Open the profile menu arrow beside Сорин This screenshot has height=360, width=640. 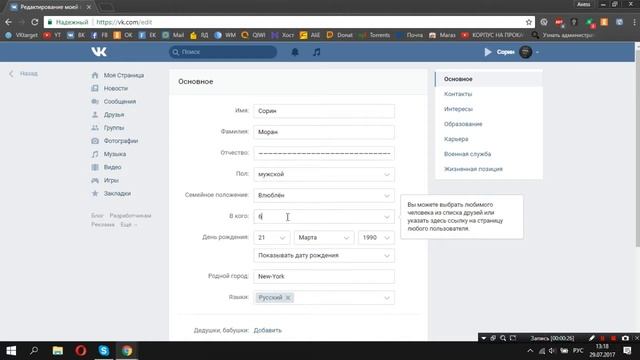(x=537, y=52)
